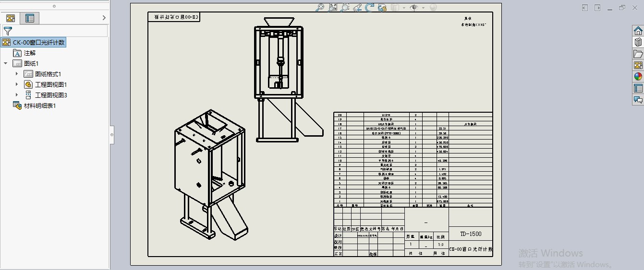The height and width of the screenshot is (270, 644).
Task: Restore down the document window
Action: pos(622,8)
